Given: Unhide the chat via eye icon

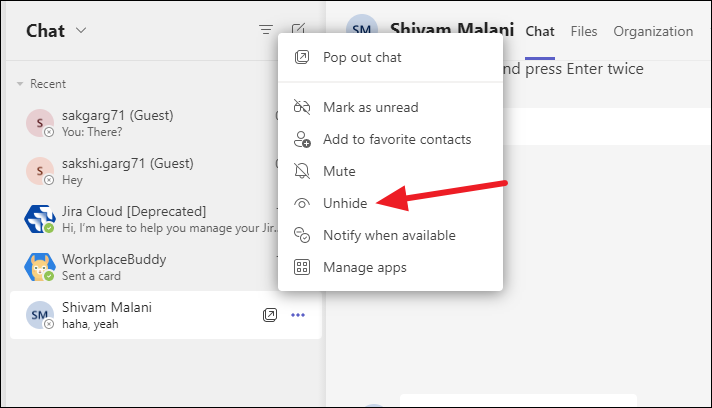Looking at the screenshot, I should coord(302,203).
